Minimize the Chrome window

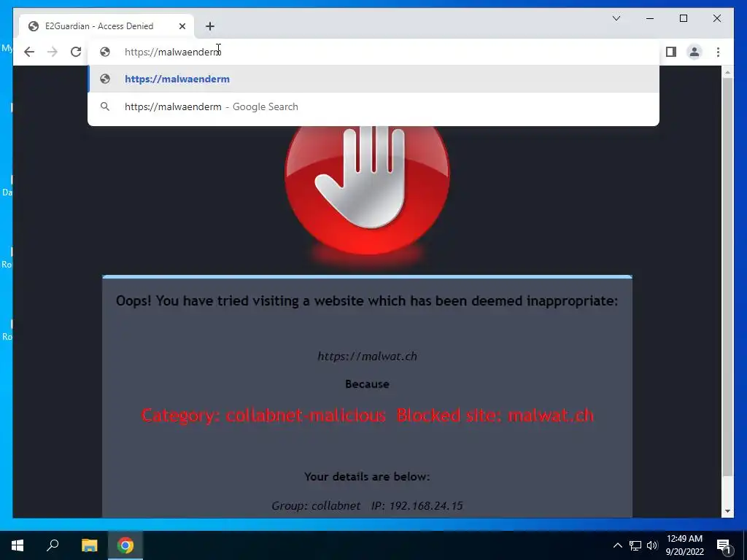point(650,18)
